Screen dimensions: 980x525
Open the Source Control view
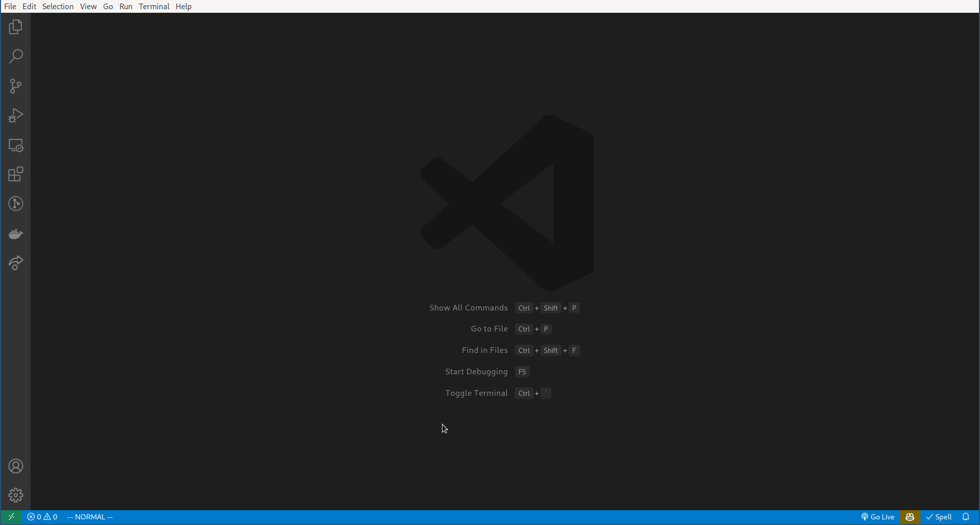(x=15, y=86)
